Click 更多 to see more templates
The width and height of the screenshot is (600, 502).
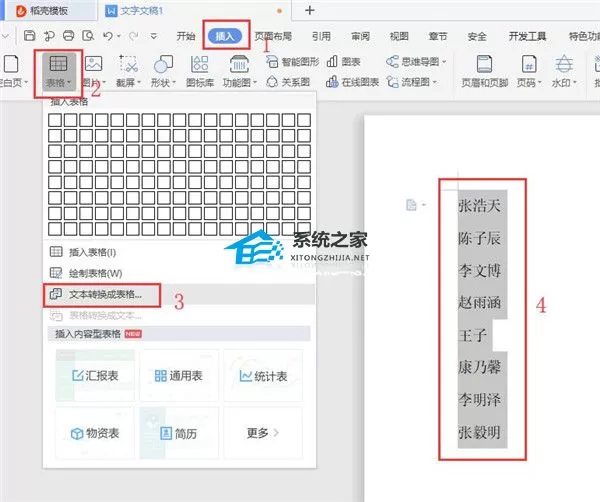[263, 433]
